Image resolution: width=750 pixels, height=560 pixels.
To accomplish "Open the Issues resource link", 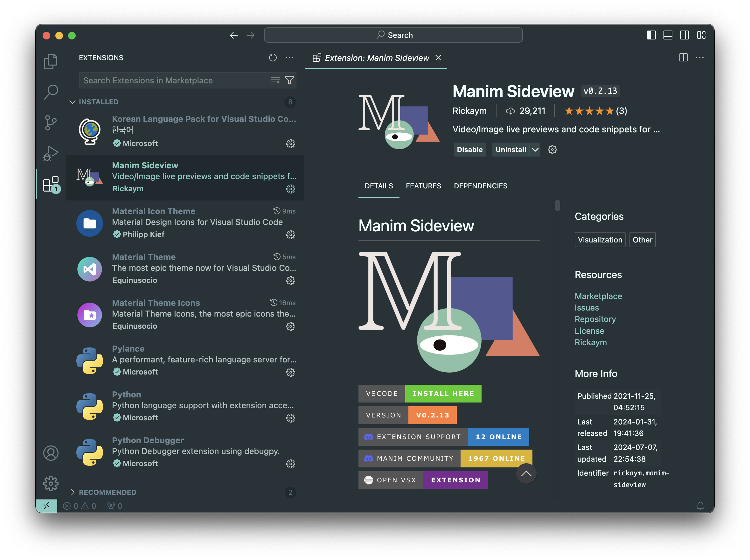I will pyautogui.click(x=587, y=307).
